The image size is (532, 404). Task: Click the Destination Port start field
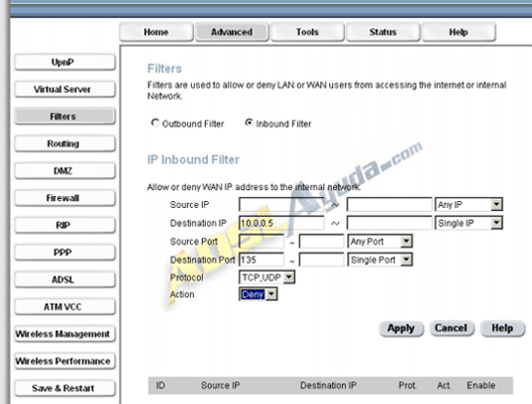(x=262, y=260)
